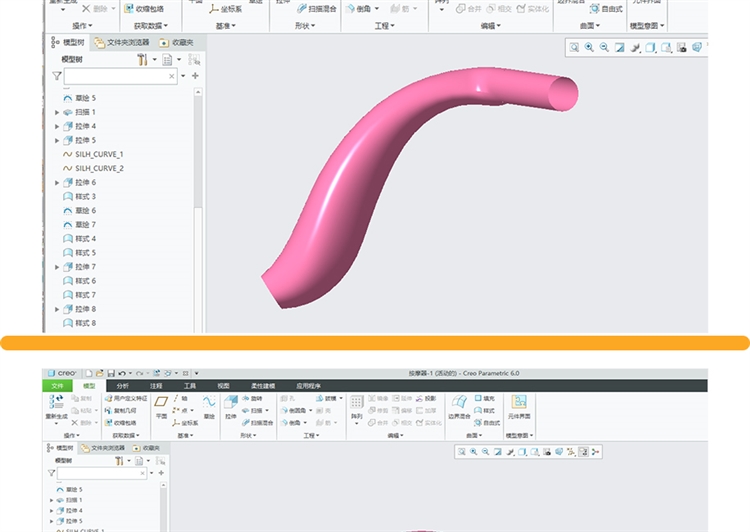Click 坐标系 button in upper window
The width and height of the screenshot is (750, 532).
[x=226, y=9]
